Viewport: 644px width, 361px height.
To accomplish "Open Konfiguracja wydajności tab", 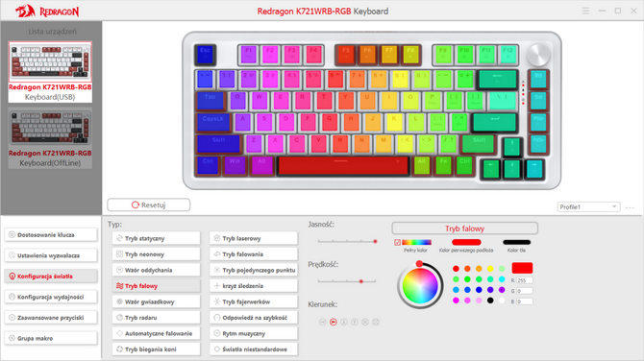I will tap(51, 297).
